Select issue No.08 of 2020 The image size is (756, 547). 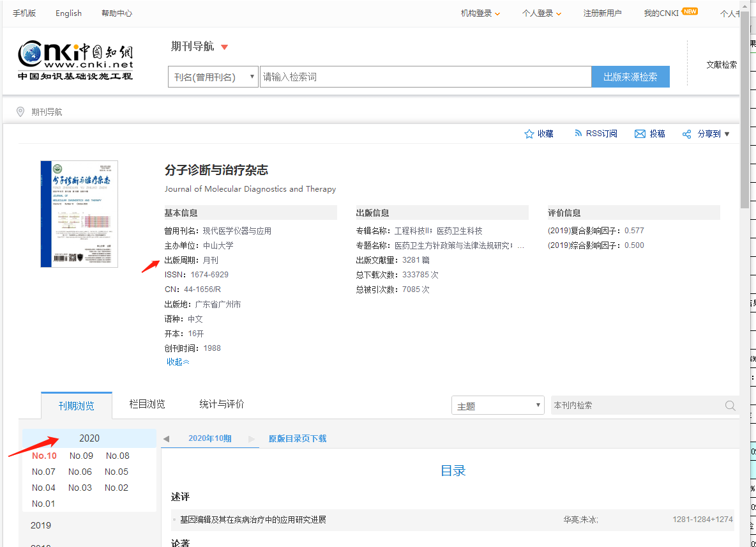(x=117, y=456)
